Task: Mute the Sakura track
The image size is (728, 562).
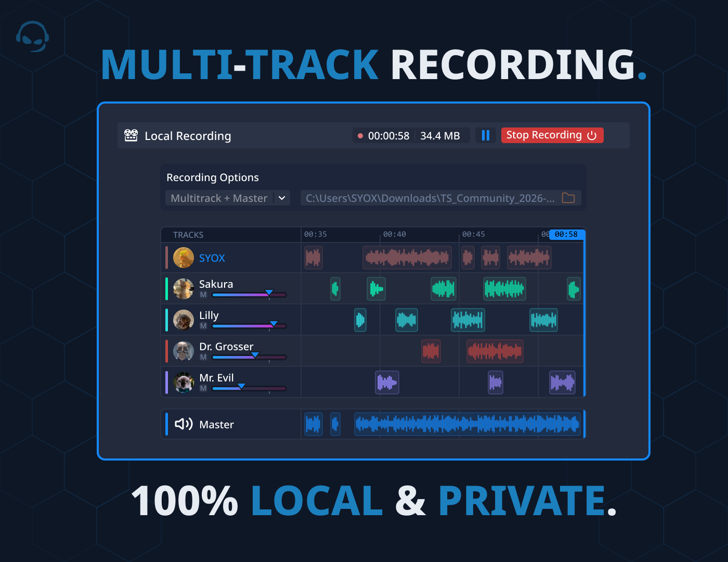Action: (x=203, y=295)
